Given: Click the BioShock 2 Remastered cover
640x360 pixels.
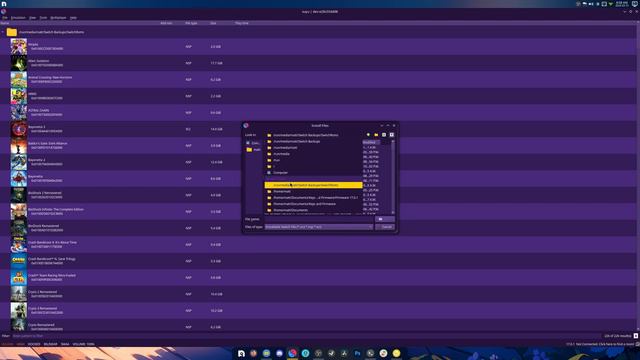Looking at the screenshot, I should (x=18, y=195).
